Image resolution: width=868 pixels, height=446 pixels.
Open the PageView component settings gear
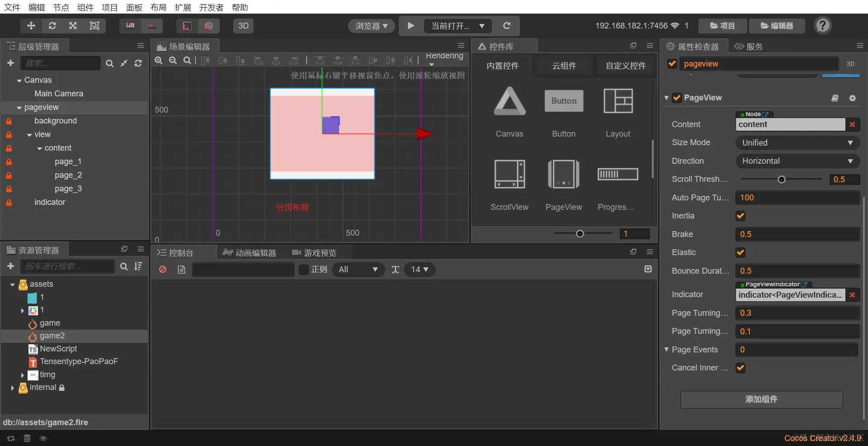852,98
